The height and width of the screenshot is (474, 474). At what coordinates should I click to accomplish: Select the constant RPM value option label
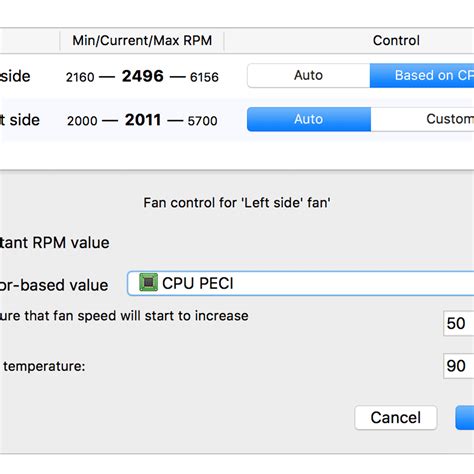point(55,243)
